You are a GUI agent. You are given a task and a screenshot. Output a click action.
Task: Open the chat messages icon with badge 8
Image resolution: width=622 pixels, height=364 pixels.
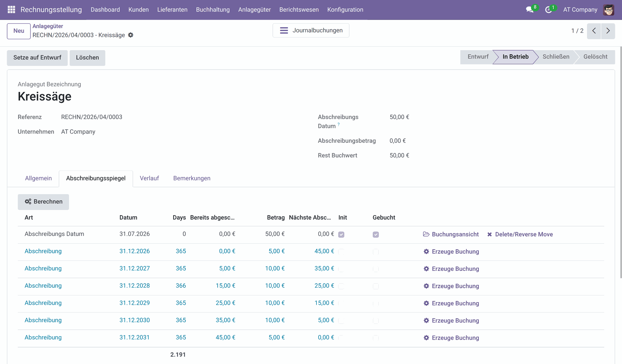tap(530, 10)
